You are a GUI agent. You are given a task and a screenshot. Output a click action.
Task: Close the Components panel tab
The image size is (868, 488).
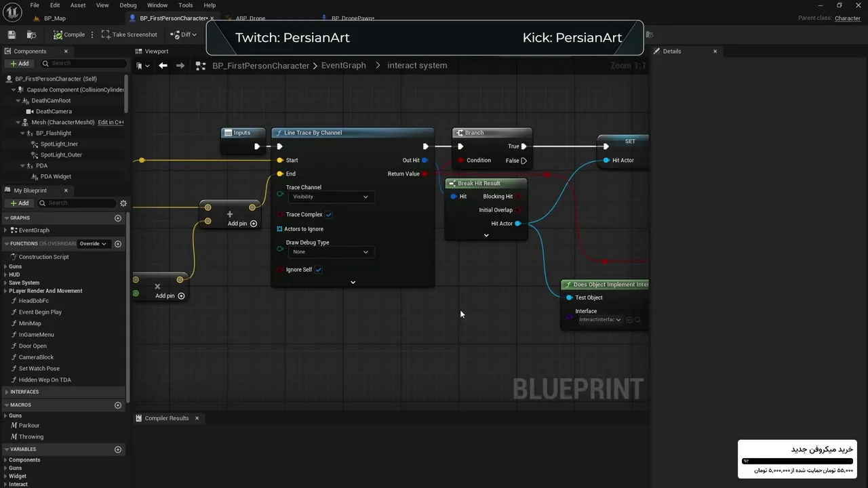(66, 52)
